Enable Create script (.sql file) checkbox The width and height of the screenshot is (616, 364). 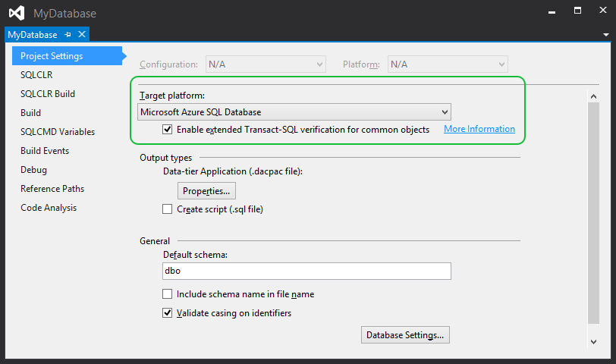168,209
